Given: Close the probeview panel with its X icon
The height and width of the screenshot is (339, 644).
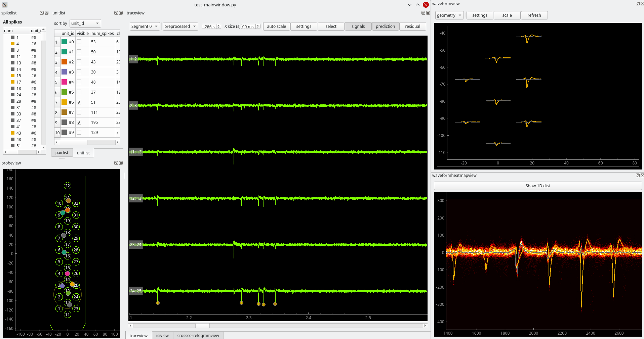Looking at the screenshot, I should click(121, 163).
